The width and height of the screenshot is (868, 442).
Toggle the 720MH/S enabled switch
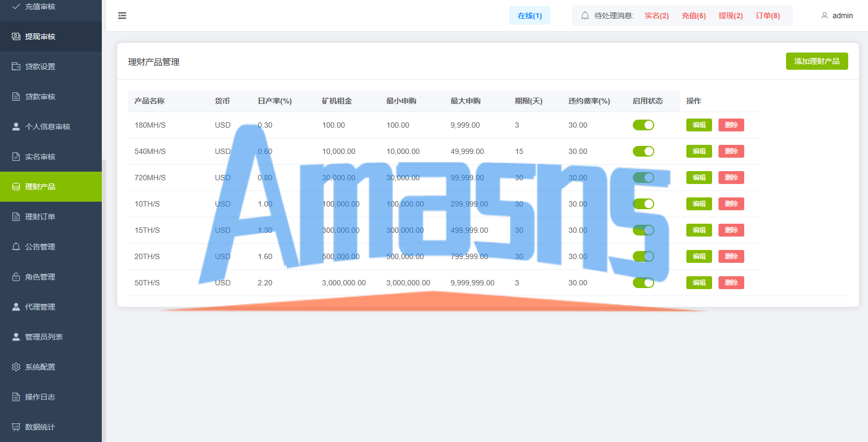click(x=643, y=178)
